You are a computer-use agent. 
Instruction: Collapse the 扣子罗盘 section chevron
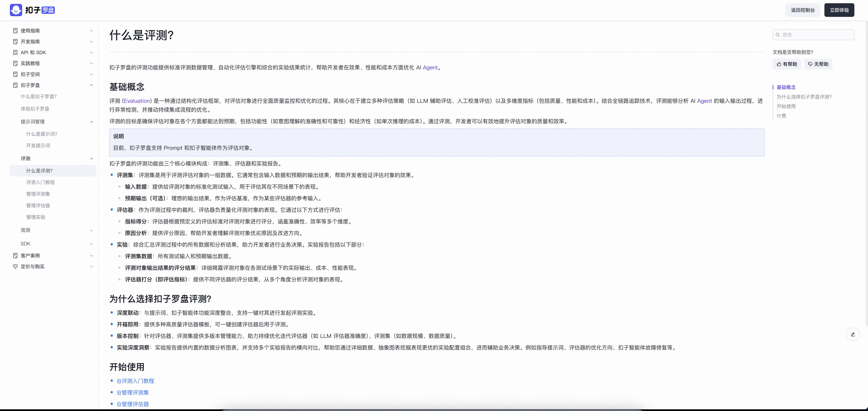[x=91, y=85]
